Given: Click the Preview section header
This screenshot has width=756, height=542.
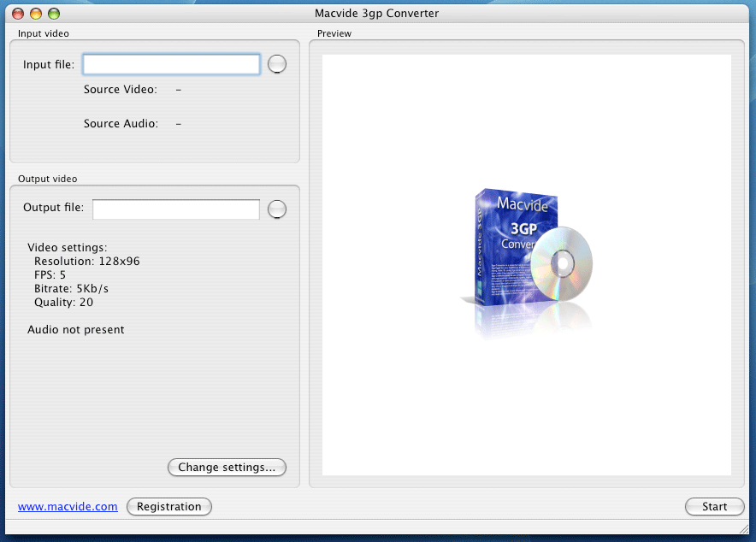Looking at the screenshot, I should [x=334, y=33].
